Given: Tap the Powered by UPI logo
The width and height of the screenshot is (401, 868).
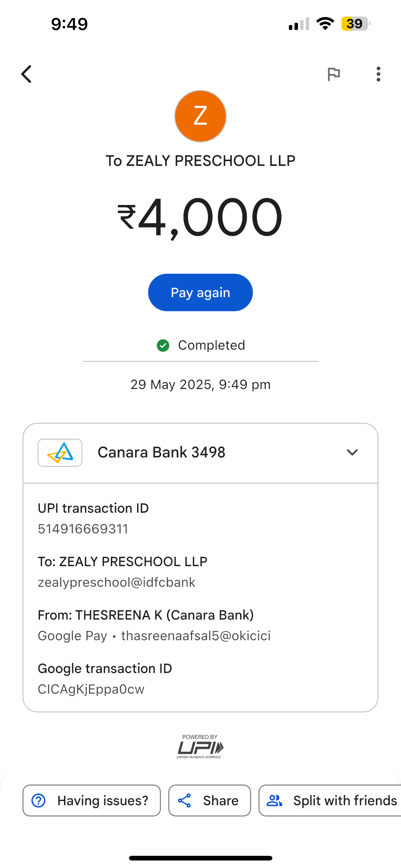Looking at the screenshot, I should tap(200, 747).
